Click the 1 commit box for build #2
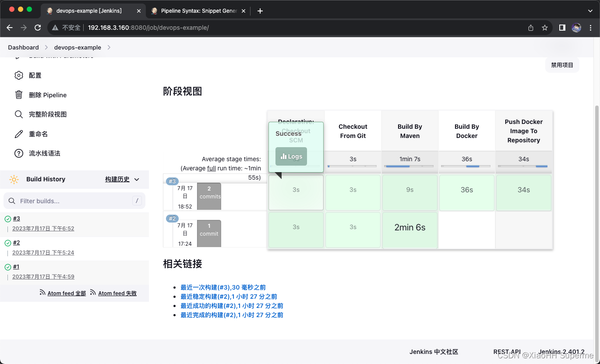Viewport: 600px width, 364px height. (x=209, y=233)
